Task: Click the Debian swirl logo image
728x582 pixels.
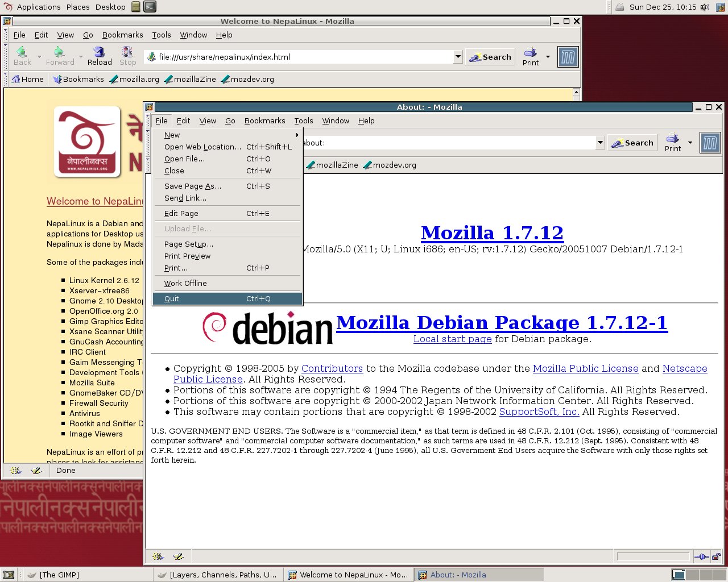Action: click(x=268, y=328)
